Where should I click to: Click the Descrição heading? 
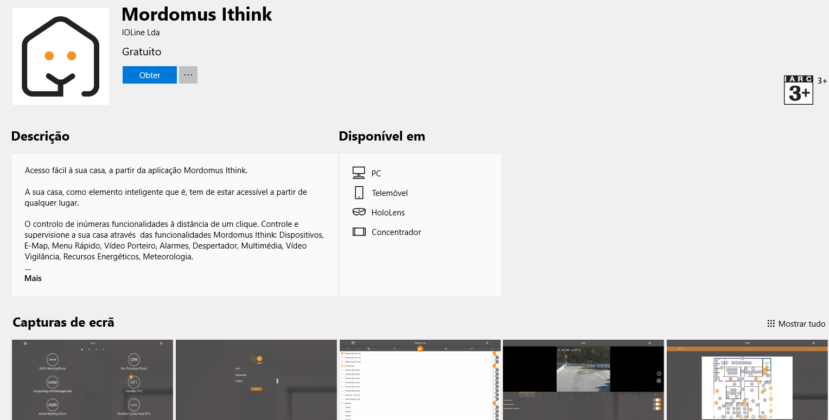coord(40,136)
